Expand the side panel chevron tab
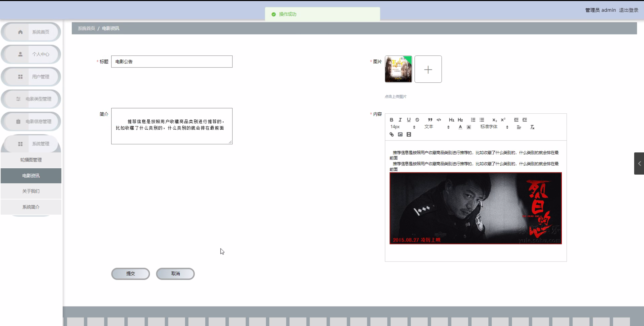 (x=639, y=164)
